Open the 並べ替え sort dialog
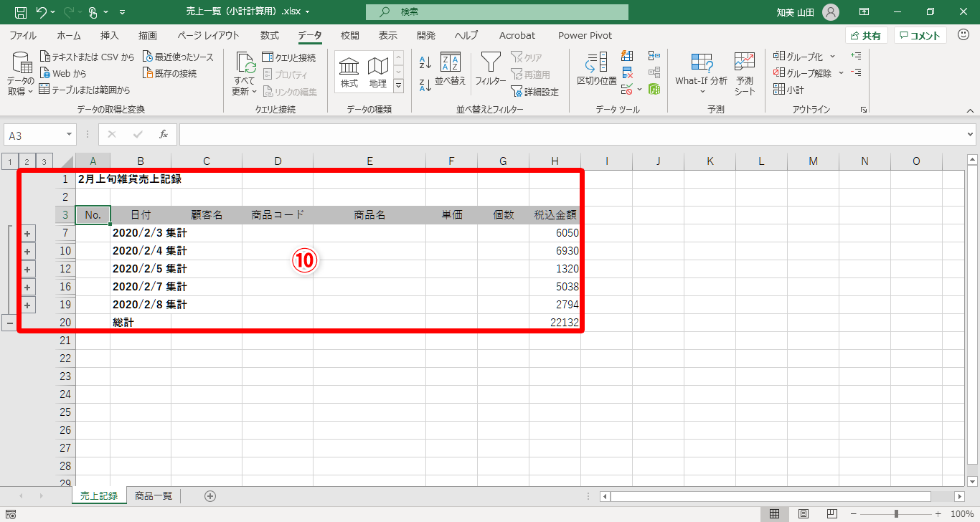 coord(451,70)
